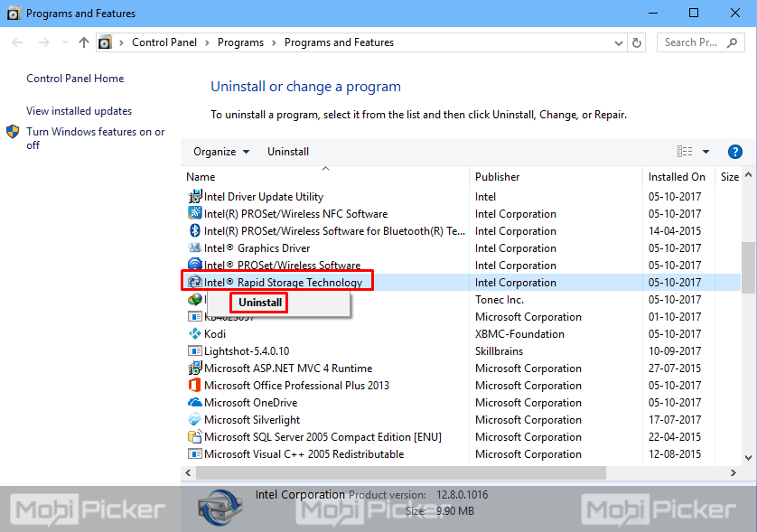Viewport: 757px width, 532px height.
Task: Click Uninstall in the toolbar
Action: (x=288, y=152)
